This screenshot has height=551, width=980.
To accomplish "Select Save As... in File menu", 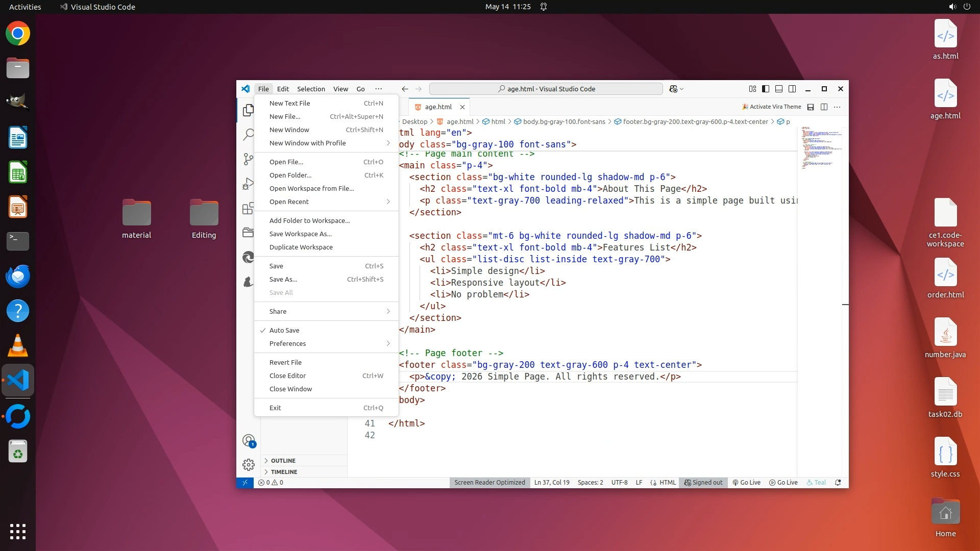I will [x=283, y=279].
